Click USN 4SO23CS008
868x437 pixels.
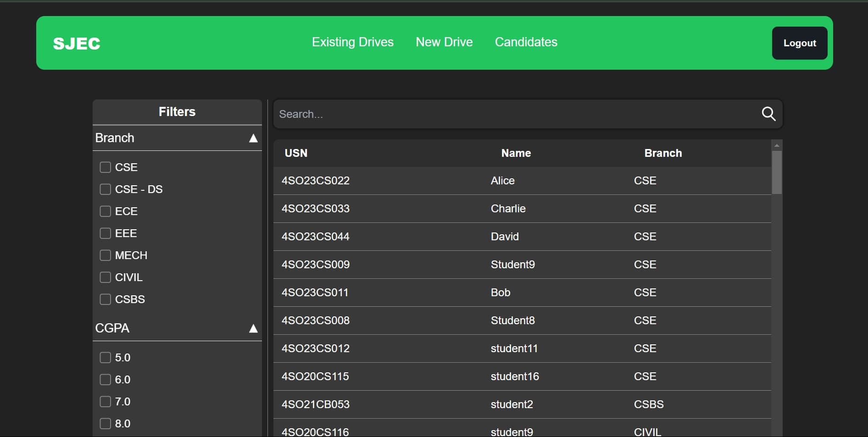click(x=316, y=321)
